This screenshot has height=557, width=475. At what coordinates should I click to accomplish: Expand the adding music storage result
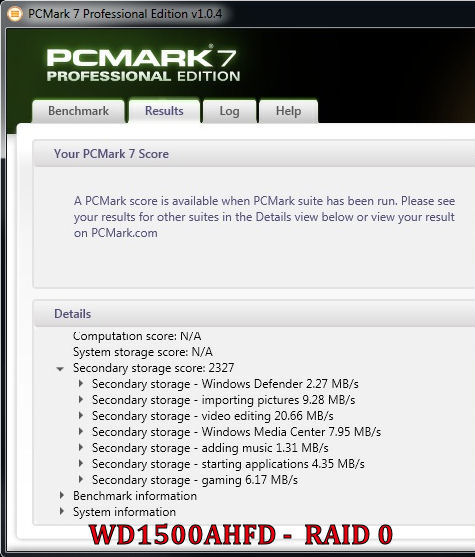coord(81,448)
